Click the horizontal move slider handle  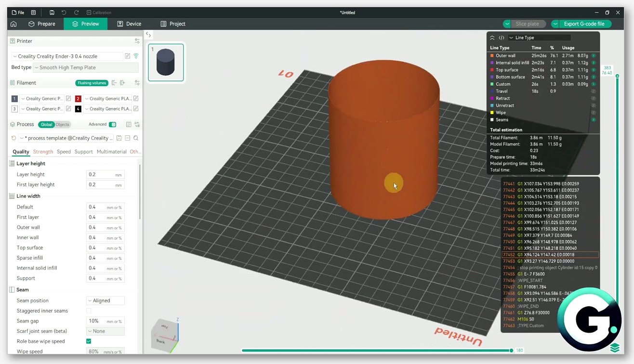(x=511, y=351)
